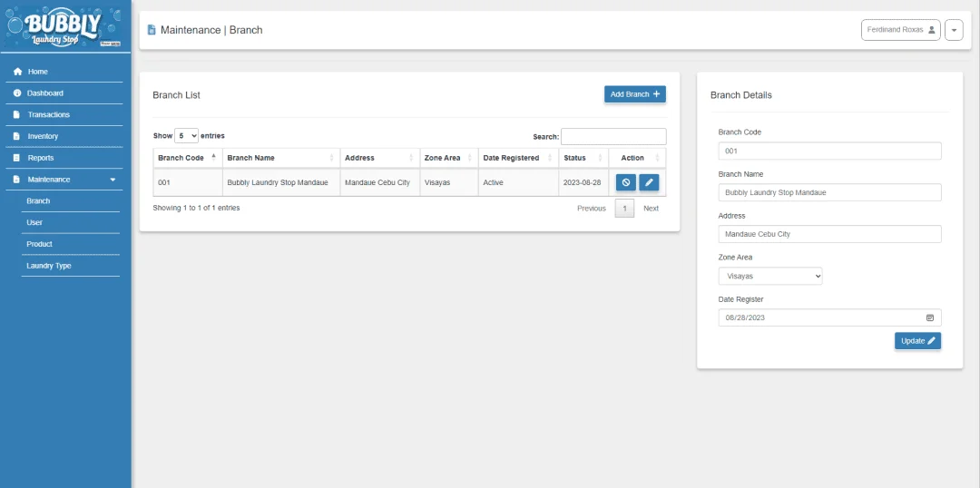Go to the Previous table page
This screenshot has width=980, height=488.
(x=592, y=208)
